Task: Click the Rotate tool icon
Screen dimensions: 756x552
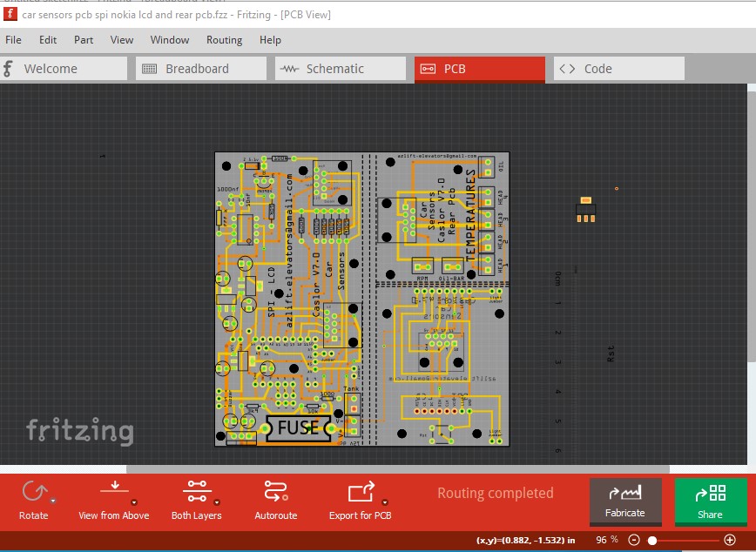Action: coord(33,492)
